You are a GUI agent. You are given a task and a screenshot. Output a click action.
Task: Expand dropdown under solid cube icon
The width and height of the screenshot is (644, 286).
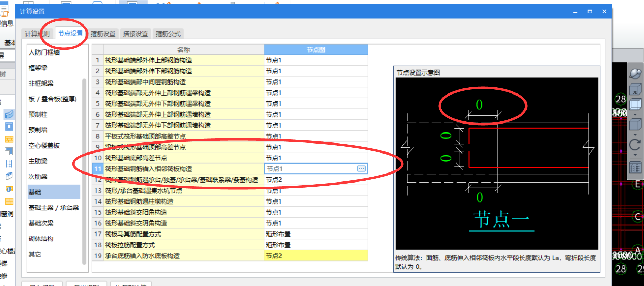pyautogui.click(x=635, y=135)
